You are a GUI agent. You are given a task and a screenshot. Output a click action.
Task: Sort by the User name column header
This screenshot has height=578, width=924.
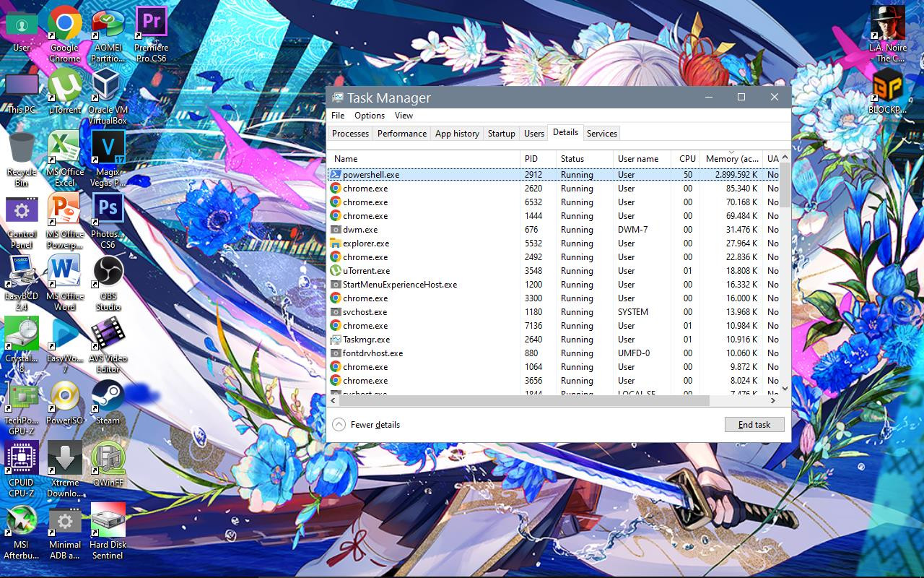(x=642, y=159)
